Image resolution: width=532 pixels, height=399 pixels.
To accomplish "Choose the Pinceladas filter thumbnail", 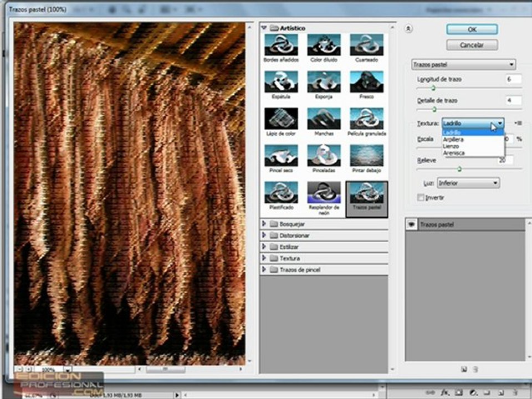I will coord(324,155).
